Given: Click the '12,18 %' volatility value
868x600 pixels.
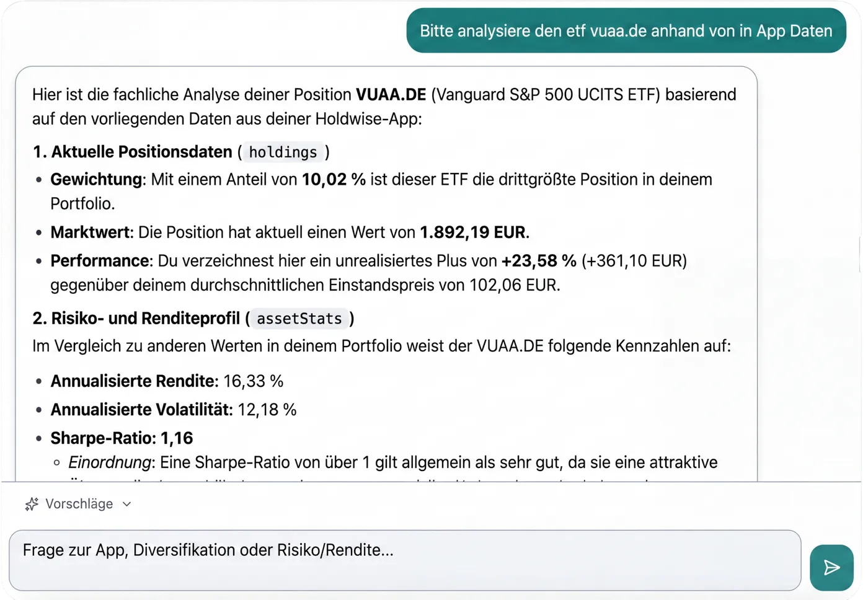Looking at the screenshot, I should (x=267, y=410).
